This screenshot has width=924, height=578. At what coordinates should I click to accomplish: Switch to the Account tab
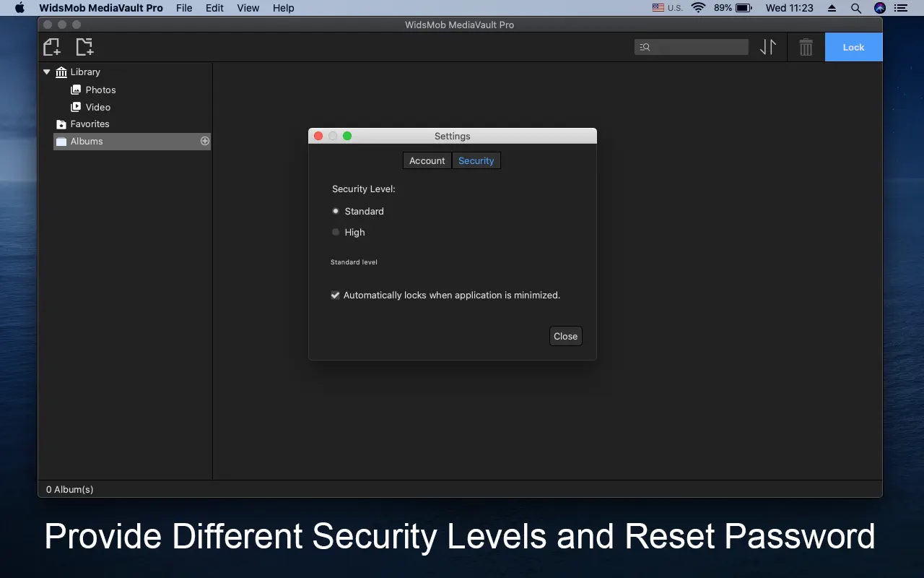427,160
